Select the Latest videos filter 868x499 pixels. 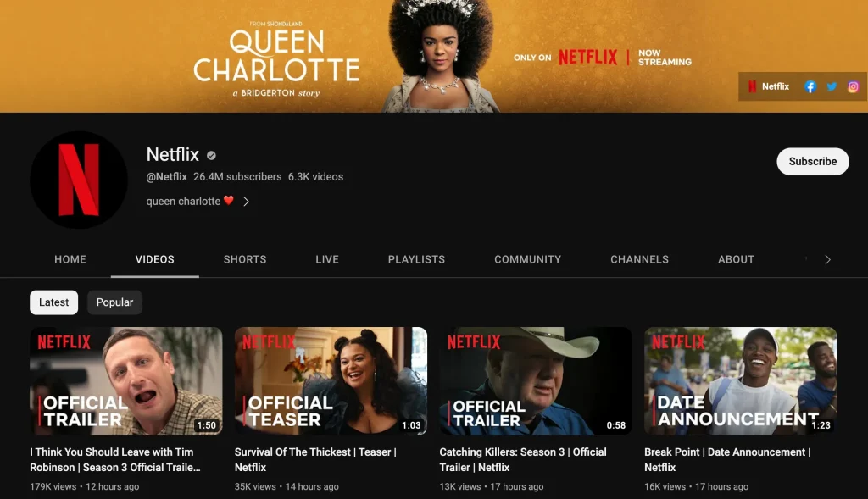[53, 302]
